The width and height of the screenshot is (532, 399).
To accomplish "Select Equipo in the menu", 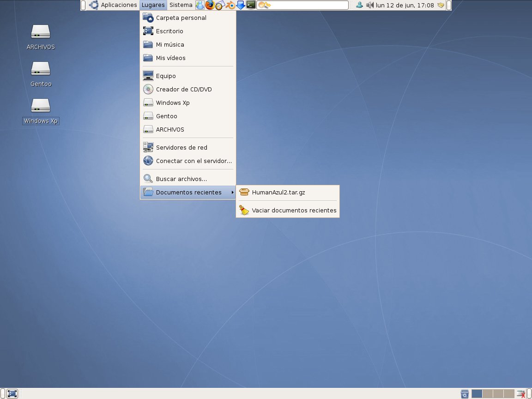I will (x=188, y=76).
